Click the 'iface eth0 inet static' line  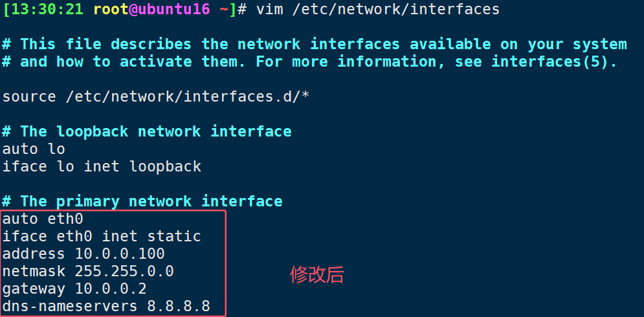coord(102,236)
